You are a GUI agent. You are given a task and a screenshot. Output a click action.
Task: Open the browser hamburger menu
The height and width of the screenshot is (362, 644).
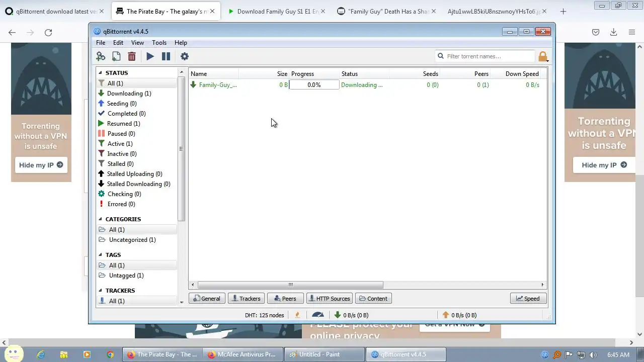pyautogui.click(x=632, y=32)
